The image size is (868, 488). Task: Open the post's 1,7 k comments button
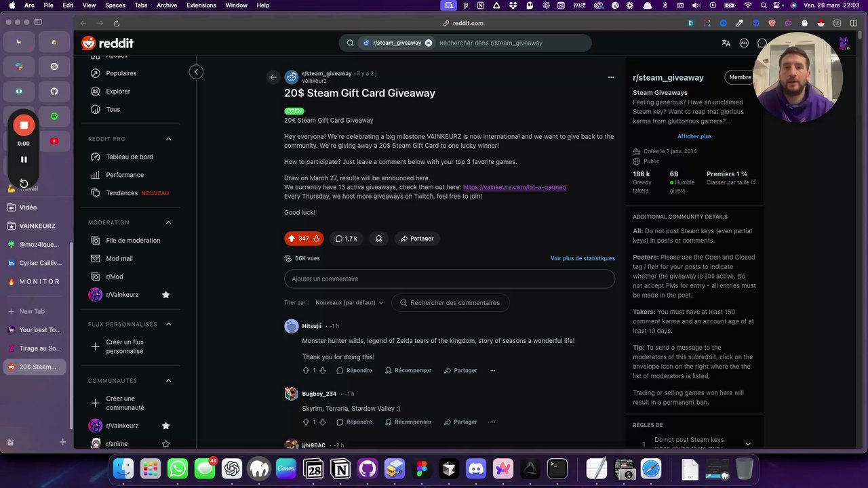pyautogui.click(x=346, y=239)
